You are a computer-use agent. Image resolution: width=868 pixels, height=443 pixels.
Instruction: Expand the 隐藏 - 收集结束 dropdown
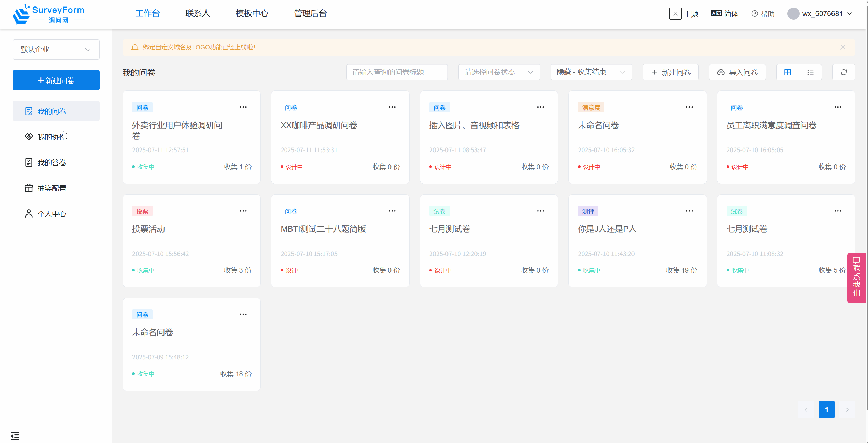(591, 72)
